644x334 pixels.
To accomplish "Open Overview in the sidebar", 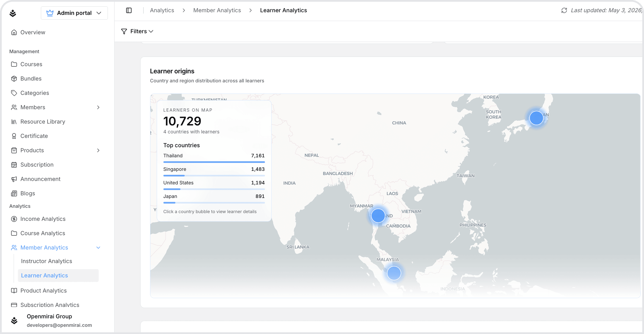I will [33, 32].
